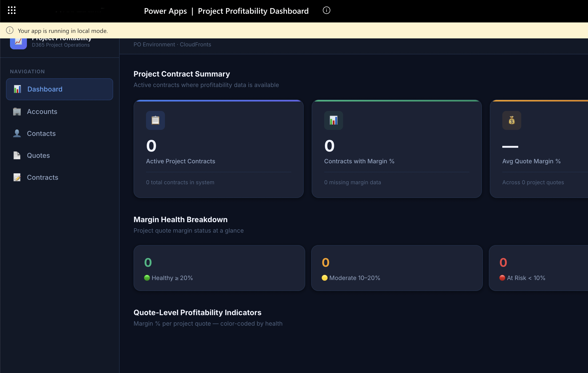Click clipboard icon on Active Project Contracts card

[155, 120]
